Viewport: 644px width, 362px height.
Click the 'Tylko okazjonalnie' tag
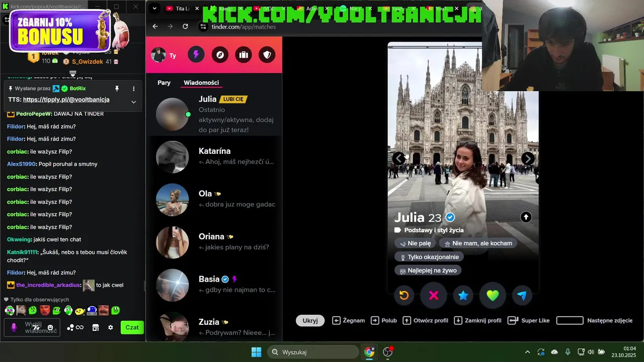pyautogui.click(x=429, y=257)
